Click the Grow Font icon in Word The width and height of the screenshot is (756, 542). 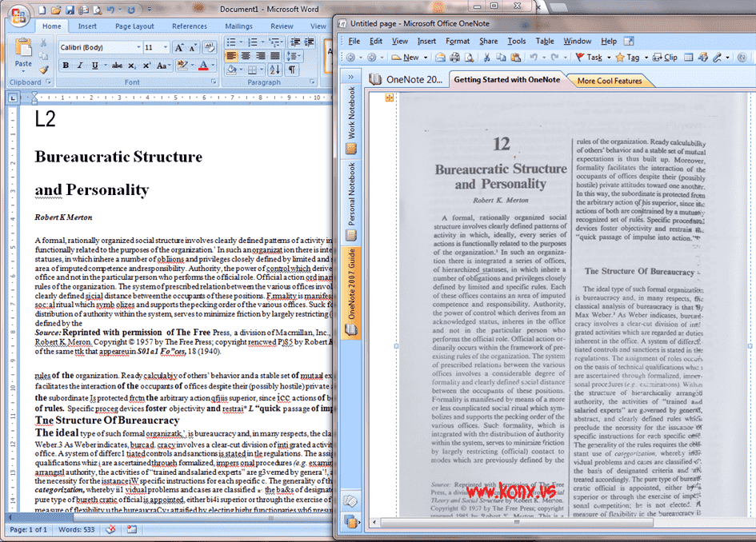point(179,47)
